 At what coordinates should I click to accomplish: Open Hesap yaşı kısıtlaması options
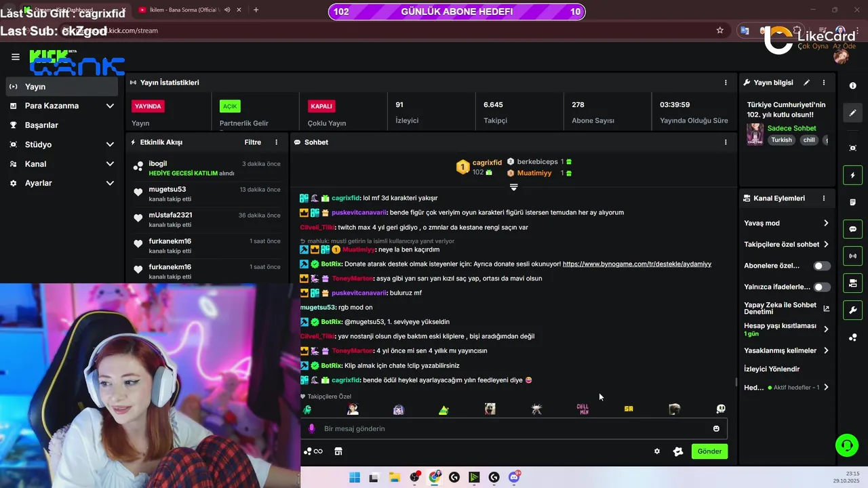click(x=825, y=329)
